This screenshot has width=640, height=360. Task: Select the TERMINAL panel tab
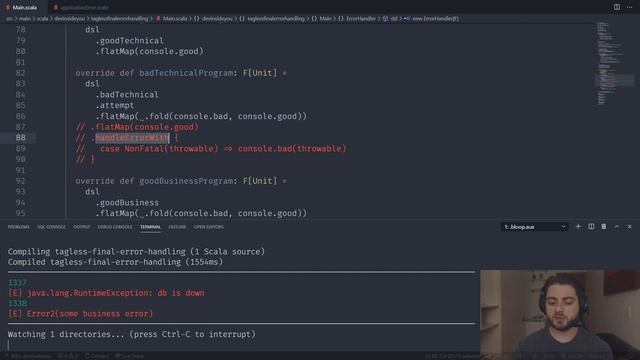coord(150,227)
